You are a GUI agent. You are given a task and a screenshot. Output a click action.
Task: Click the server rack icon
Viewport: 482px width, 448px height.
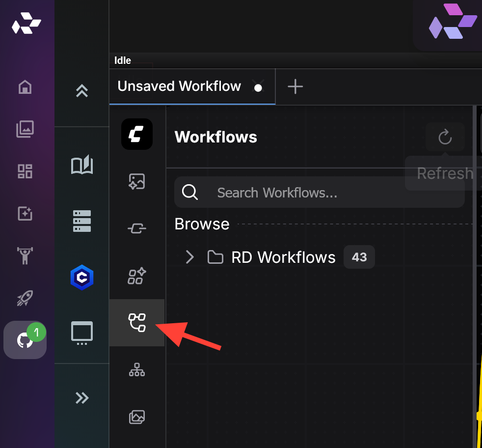81,221
